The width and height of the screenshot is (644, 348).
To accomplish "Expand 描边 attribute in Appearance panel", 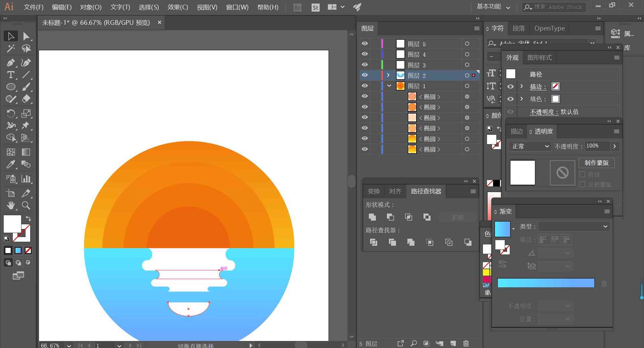I will [522, 86].
